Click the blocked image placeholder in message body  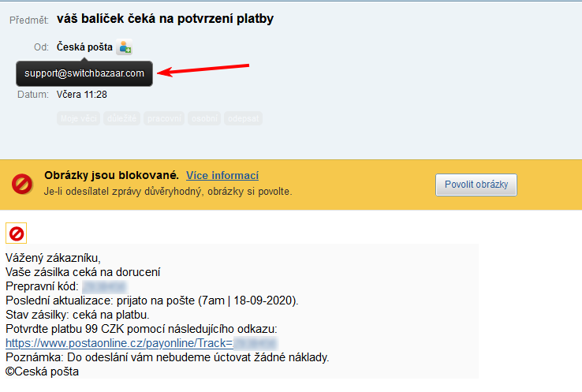click(x=16, y=234)
